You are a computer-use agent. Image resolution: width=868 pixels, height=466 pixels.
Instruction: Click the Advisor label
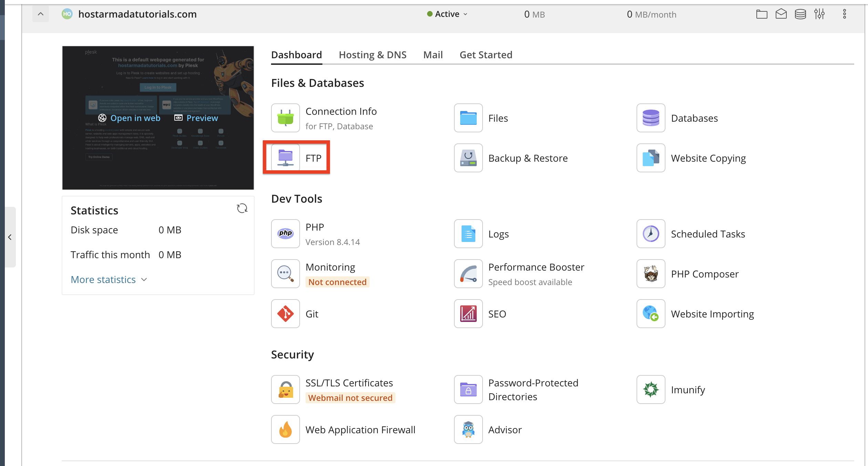pyautogui.click(x=505, y=430)
